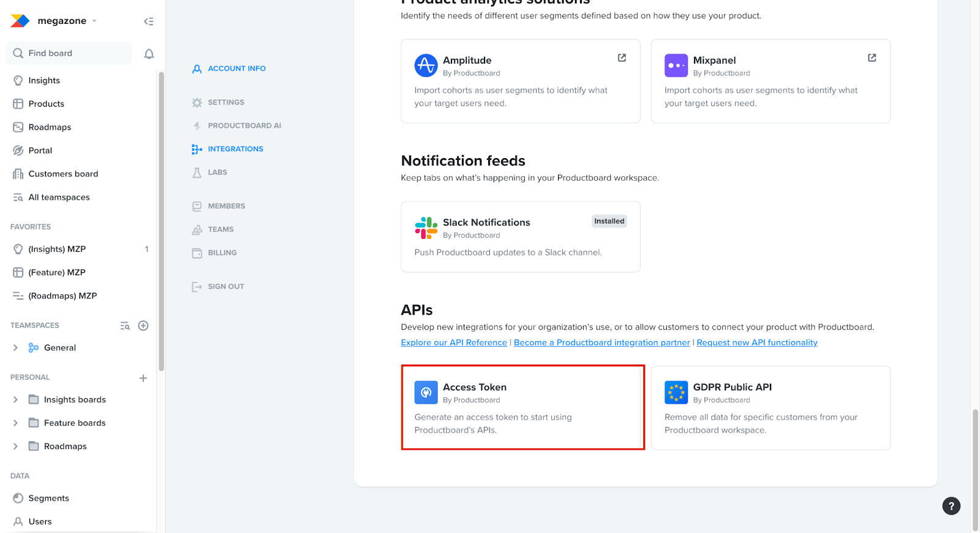Viewport: 980px width, 533px height.
Task: Open the Access Token card
Action: (522, 407)
